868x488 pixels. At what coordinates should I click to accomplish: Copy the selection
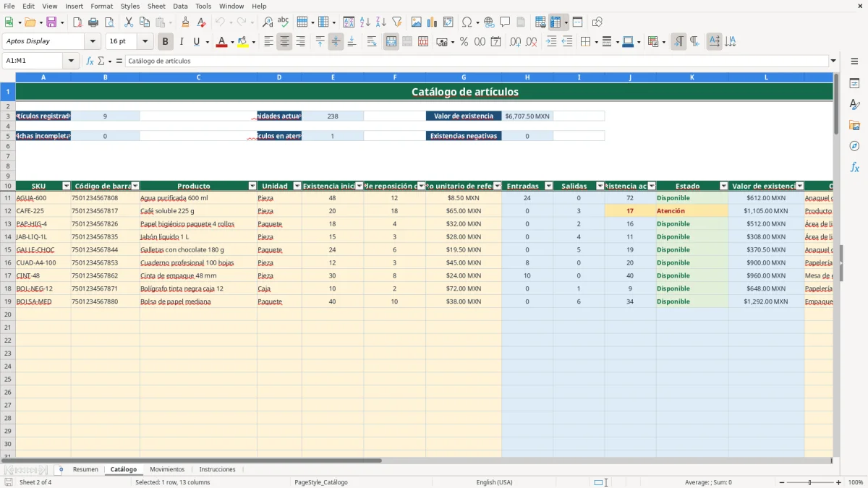coord(144,22)
